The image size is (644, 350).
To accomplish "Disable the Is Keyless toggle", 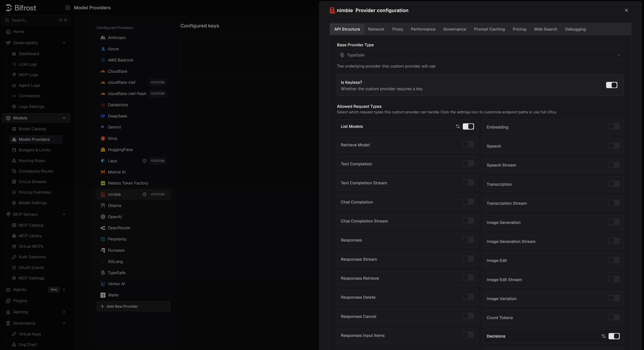I will tap(611, 85).
